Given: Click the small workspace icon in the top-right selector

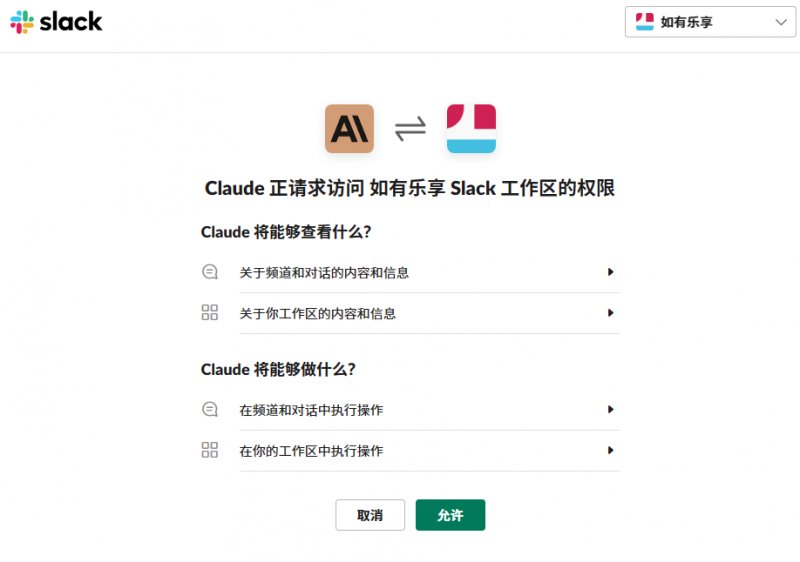Looking at the screenshot, I should pyautogui.click(x=644, y=22).
